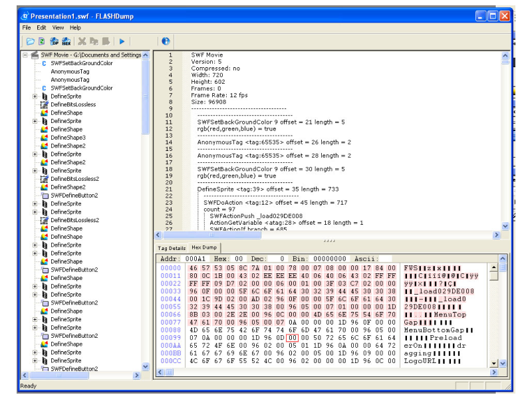Click the Open file folder icon

coord(31,41)
